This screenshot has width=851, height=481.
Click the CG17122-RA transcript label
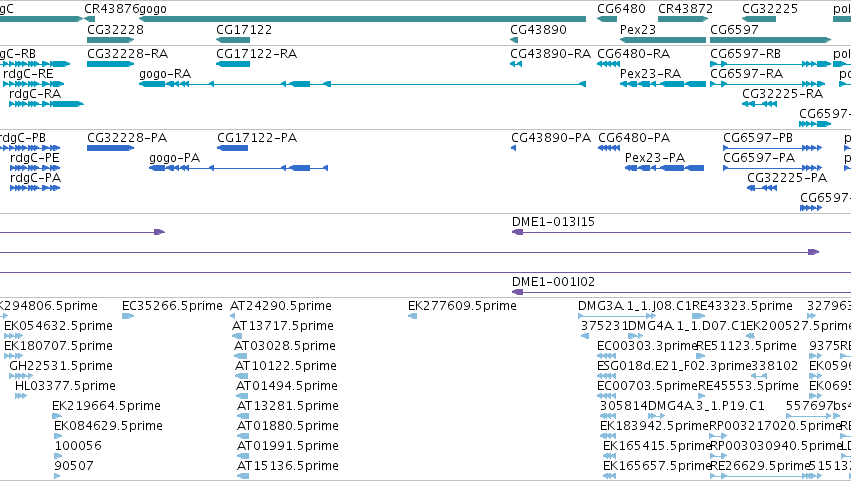pyautogui.click(x=256, y=53)
